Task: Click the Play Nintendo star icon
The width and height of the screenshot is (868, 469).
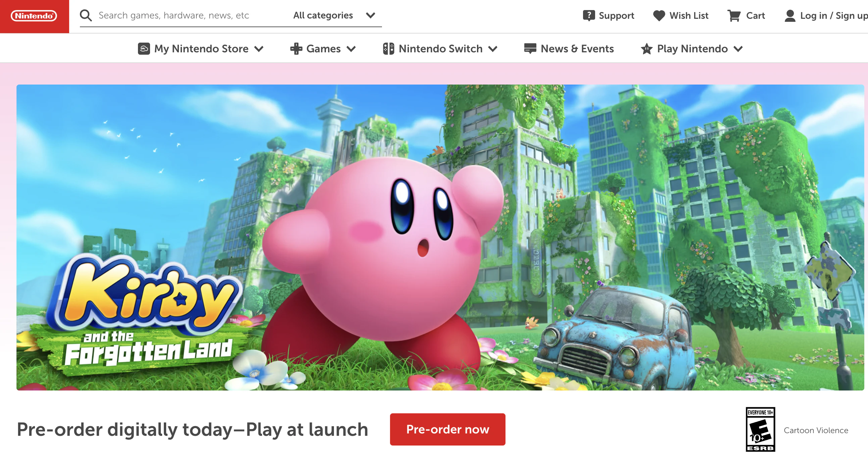Action: tap(646, 49)
